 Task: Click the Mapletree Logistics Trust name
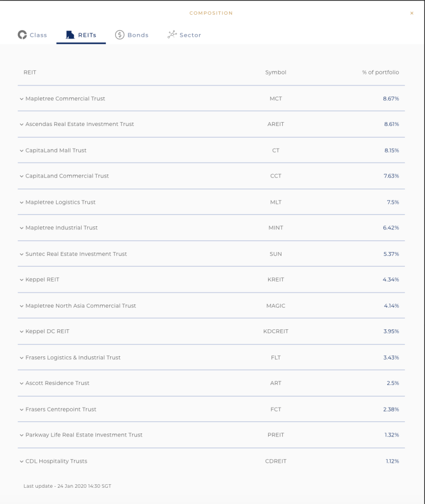point(61,202)
